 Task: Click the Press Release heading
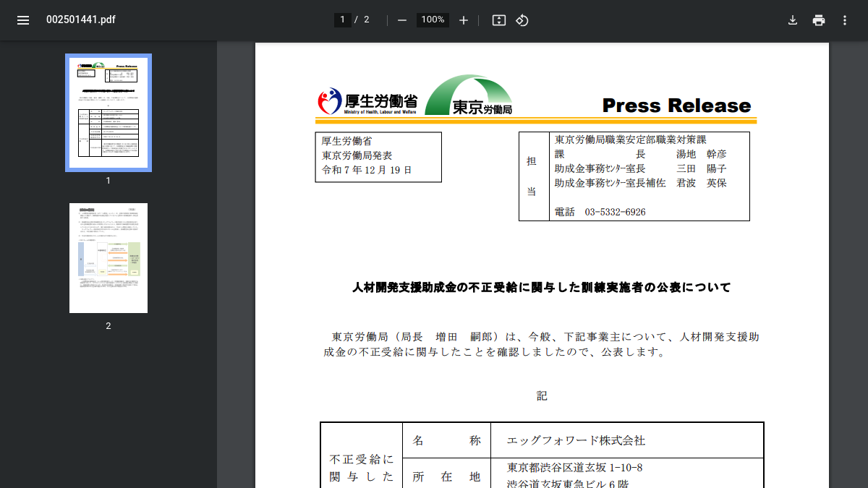pyautogui.click(x=676, y=106)
